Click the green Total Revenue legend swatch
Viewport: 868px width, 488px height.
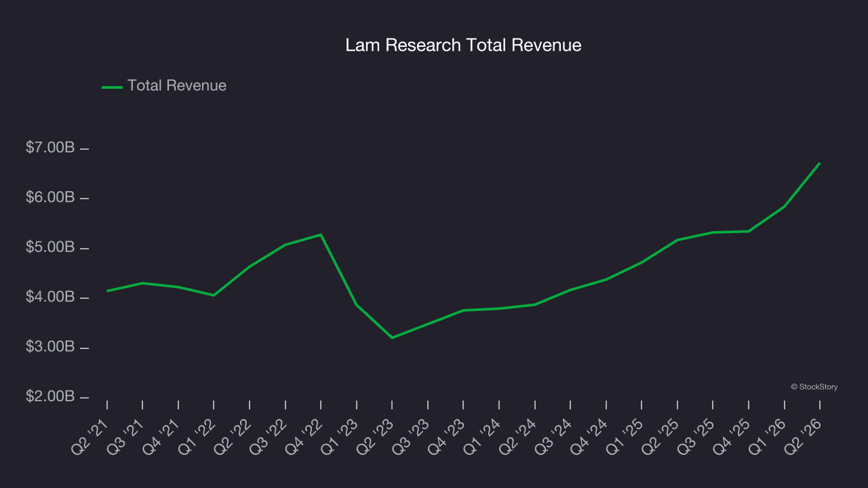click(x=112, y=87)
